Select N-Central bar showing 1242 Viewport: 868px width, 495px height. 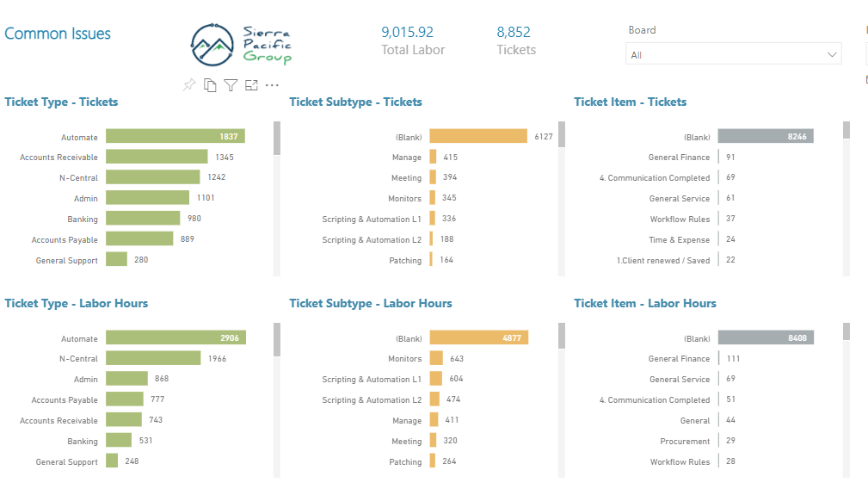pyautogui.click(x=153, y=177)
